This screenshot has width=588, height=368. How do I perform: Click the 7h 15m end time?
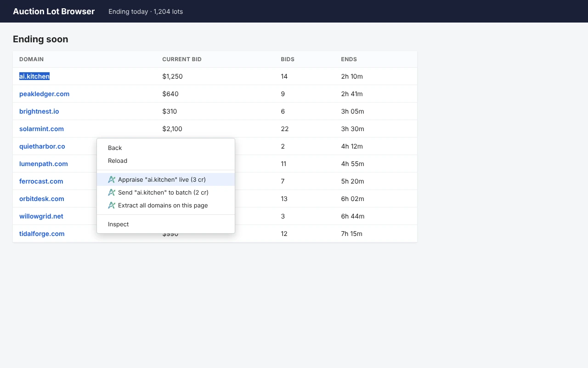(351, 234)
